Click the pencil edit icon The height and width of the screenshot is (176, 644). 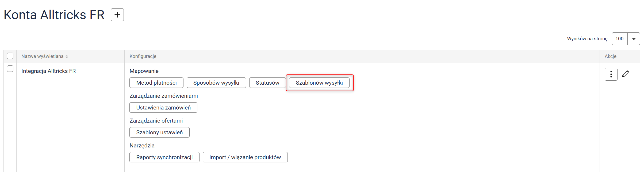pos(625,74)
